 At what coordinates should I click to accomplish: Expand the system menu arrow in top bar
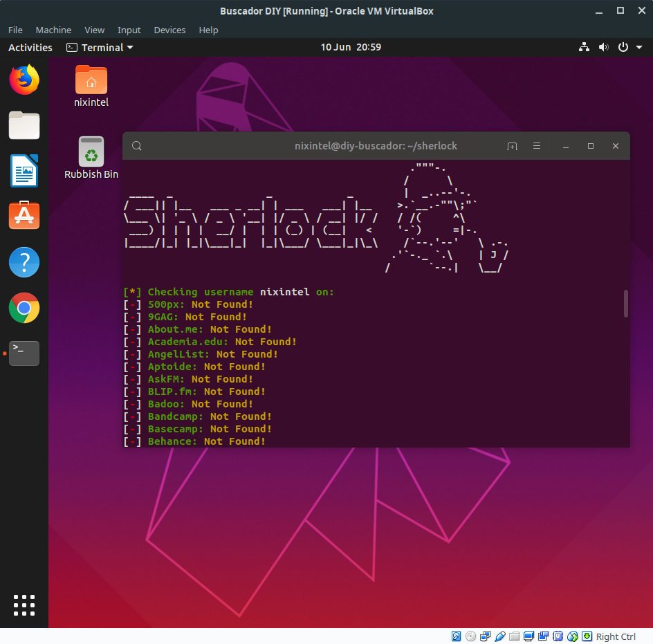coord(639,48)
